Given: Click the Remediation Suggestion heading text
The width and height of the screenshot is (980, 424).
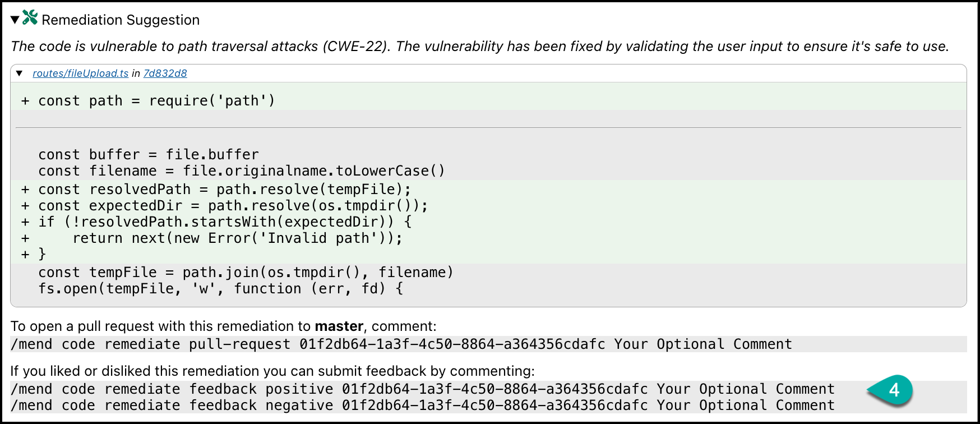Looking at the screenshot, I should (121, 20).
